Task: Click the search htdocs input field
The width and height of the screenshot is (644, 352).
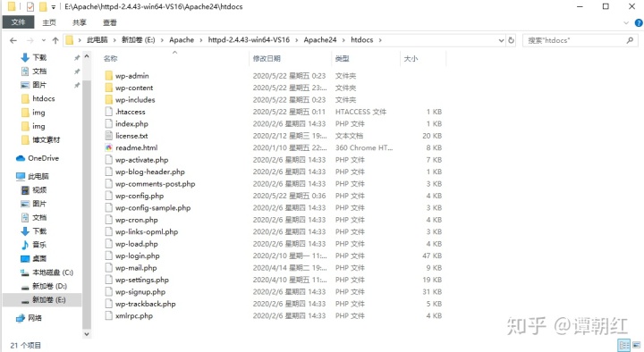Action: tap(580, 40)
